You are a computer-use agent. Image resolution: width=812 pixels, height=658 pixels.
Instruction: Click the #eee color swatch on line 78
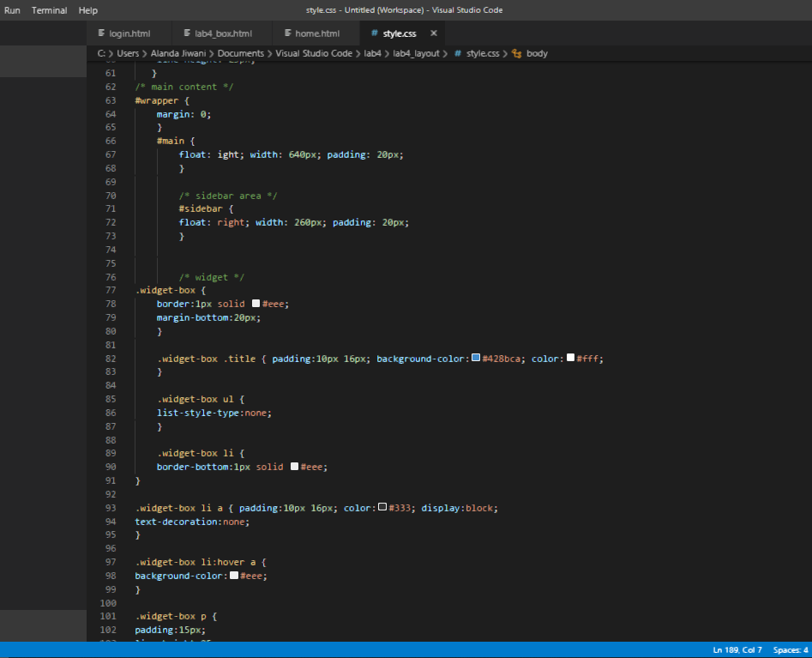tap(256, 304)
